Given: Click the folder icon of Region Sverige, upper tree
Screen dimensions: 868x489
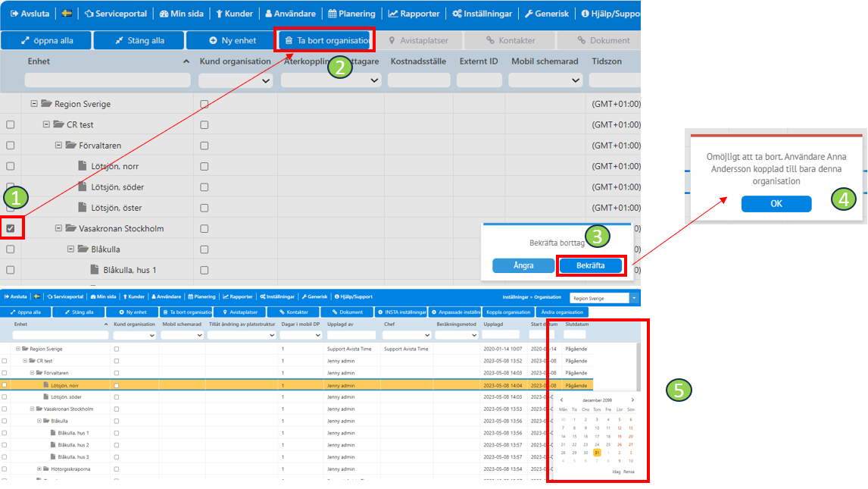Looking at the screenshot, I should (x=46, y=104).
